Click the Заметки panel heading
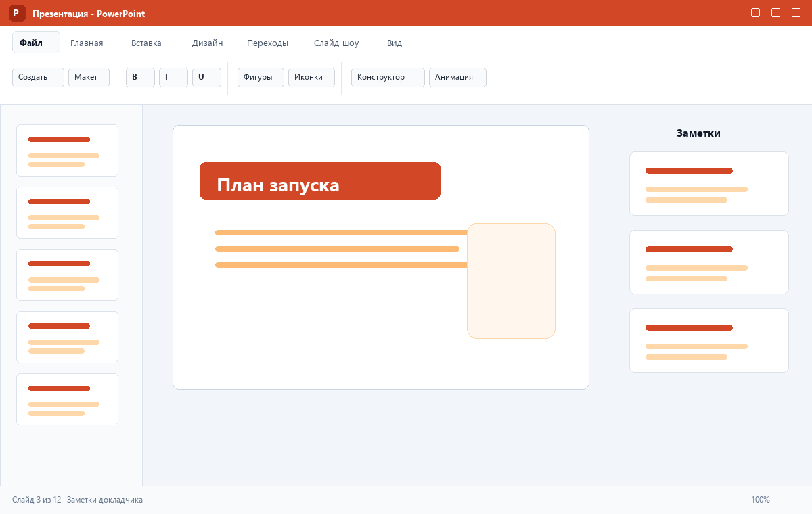The width and height of the screenshot is (812, 514). click(698, 133)
